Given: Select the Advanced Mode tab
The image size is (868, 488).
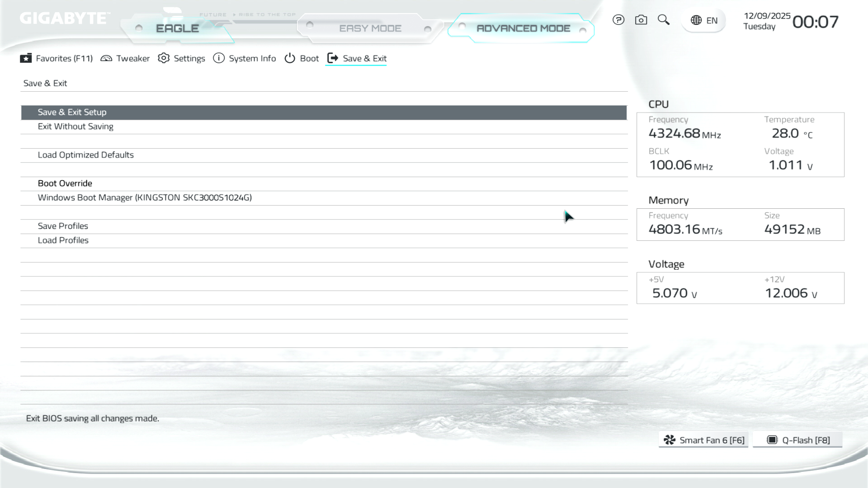Looking at the screenshot, I should click(523, 28).
